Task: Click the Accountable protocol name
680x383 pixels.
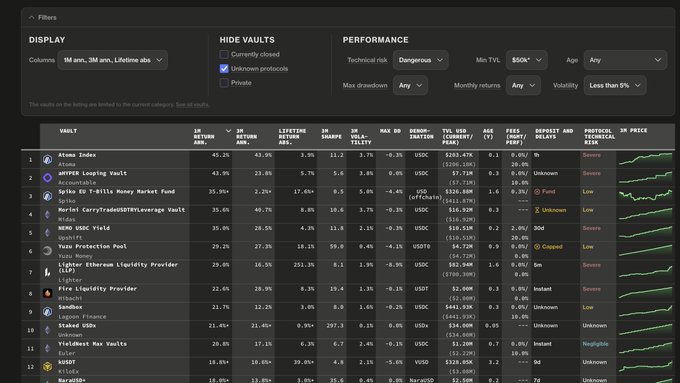Action: (77, 183)
